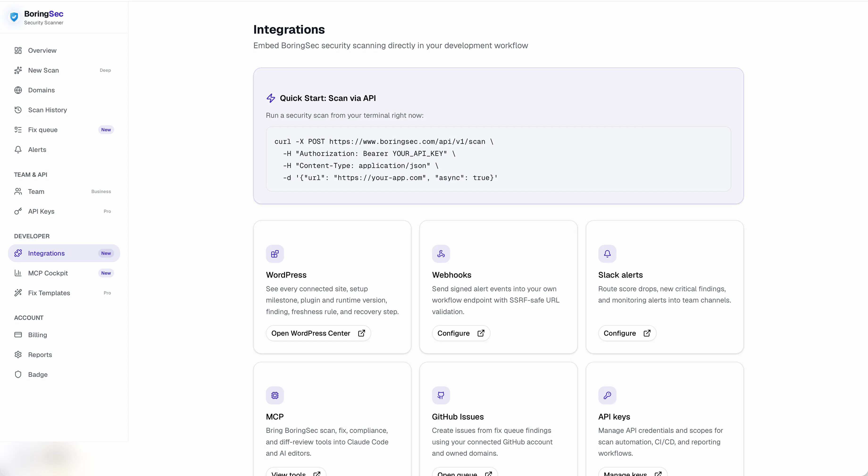Click the Pro label beside API Keys

pos(107,211)
